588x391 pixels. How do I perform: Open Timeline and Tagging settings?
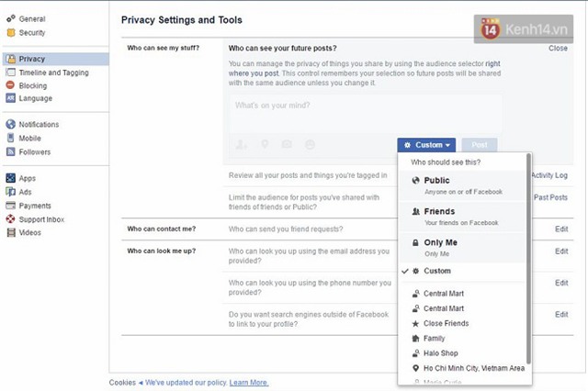(52, 73)
